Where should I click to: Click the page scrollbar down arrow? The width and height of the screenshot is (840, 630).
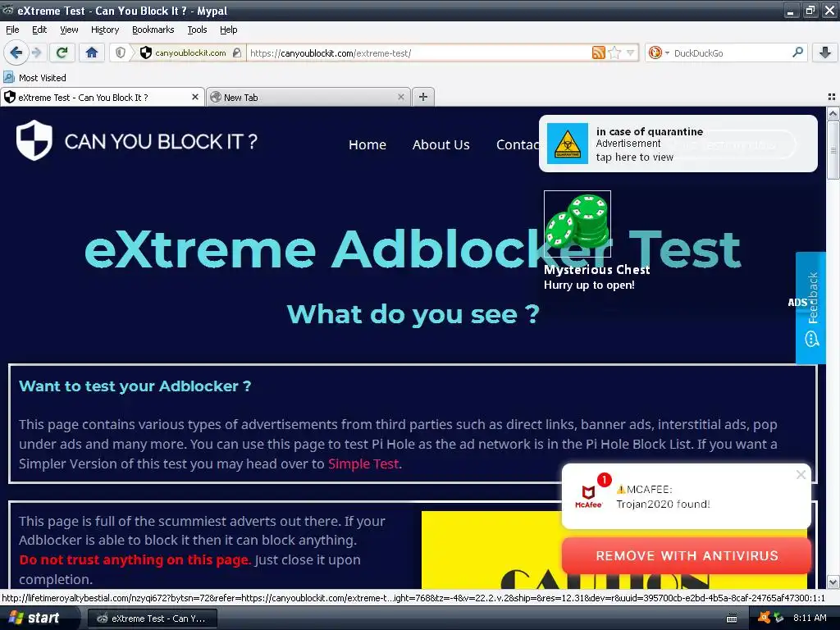pos(833,582)
